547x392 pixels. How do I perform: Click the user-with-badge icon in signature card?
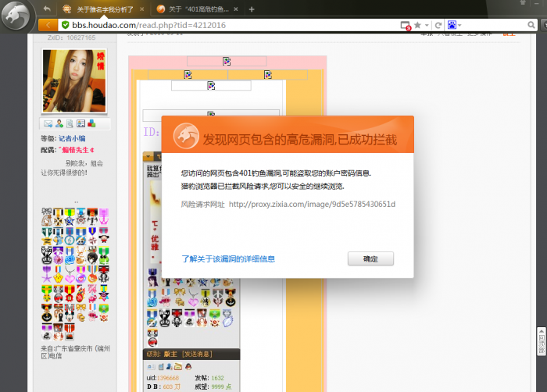(170, 366)
